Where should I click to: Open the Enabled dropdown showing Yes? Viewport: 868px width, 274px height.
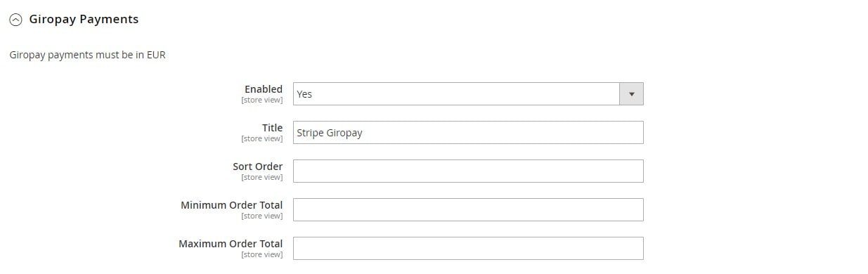tap(468, 94)
